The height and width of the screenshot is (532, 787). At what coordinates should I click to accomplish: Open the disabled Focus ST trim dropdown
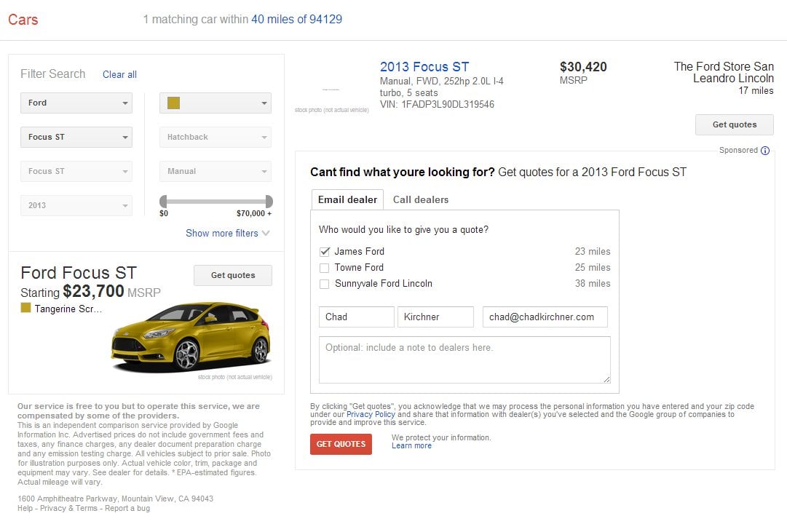[x=76, y=171]
